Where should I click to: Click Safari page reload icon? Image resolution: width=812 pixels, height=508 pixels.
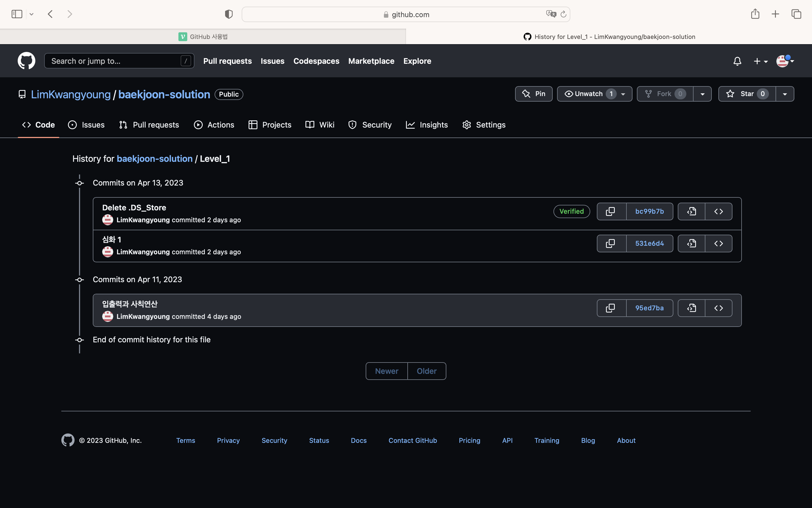click(x=564, y=14)
